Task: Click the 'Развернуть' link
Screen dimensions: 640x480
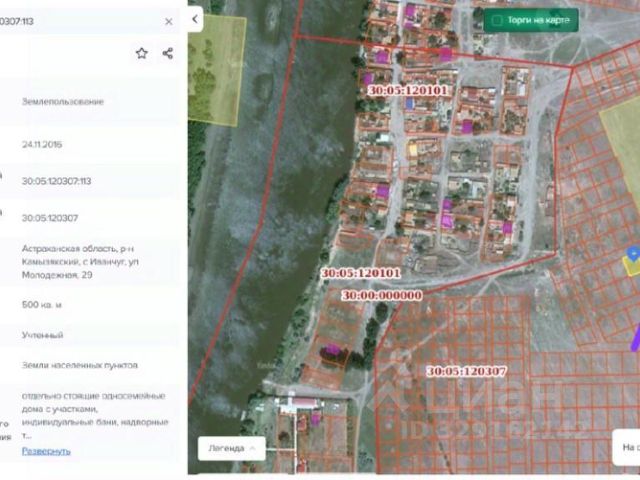Action: [x=46, y=451]
